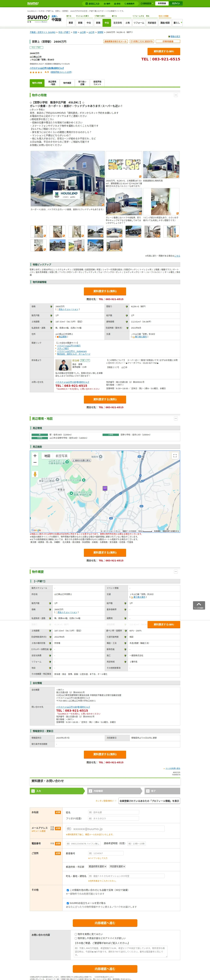Switch to the 取り扱い店舗 tab
The width and height of the screenshot is (210, 980).
(x=82, y=83)
